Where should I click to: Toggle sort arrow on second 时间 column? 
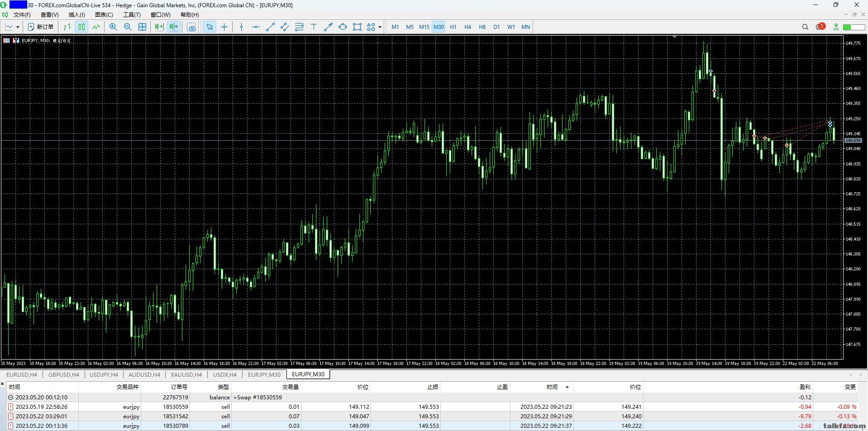[567, 387]
